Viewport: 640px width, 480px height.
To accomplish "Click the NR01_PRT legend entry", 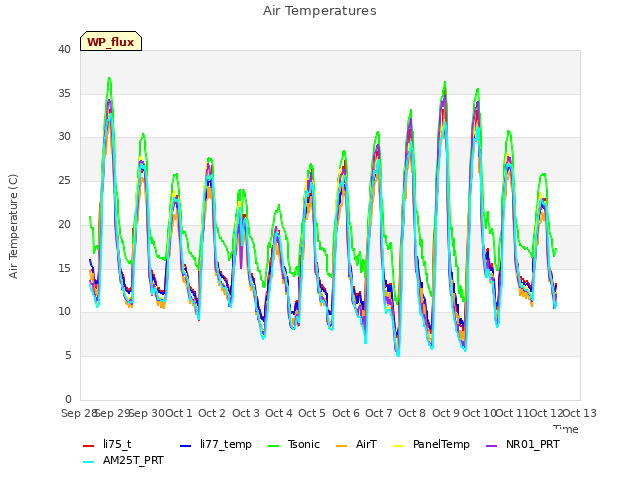I will click(x=522, y=444).
